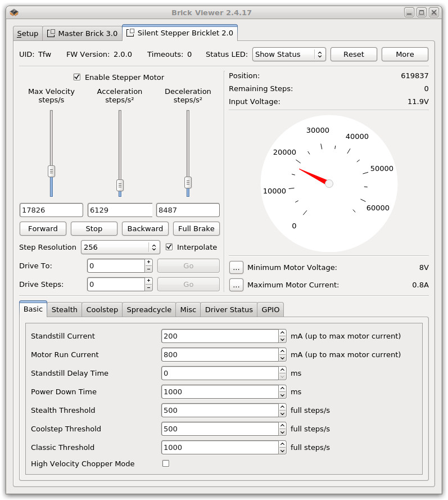
Task: Click the Max Velocity slider handle
Action: click(x=51, y=171)
